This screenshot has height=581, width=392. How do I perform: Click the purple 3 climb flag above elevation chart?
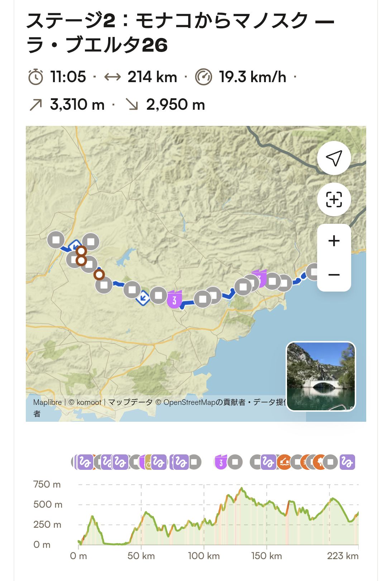pyautogui.click(x=221, y=462)
